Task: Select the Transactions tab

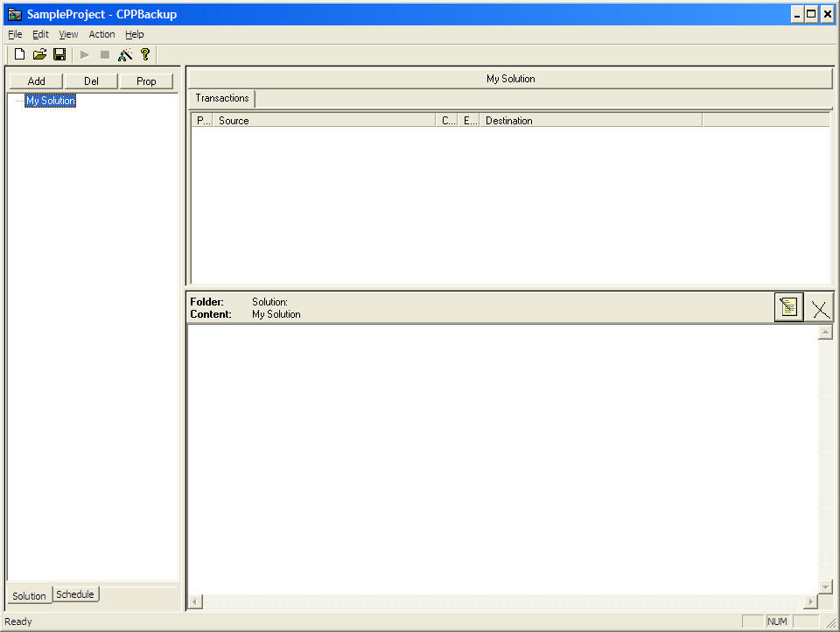Action: pyautogui.click(x=221, y=98)
